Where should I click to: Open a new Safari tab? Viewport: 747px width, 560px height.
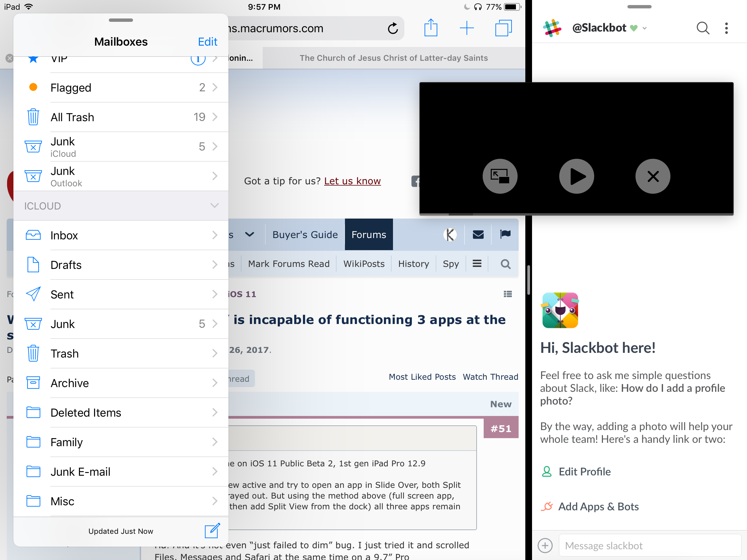click(467, 28)
